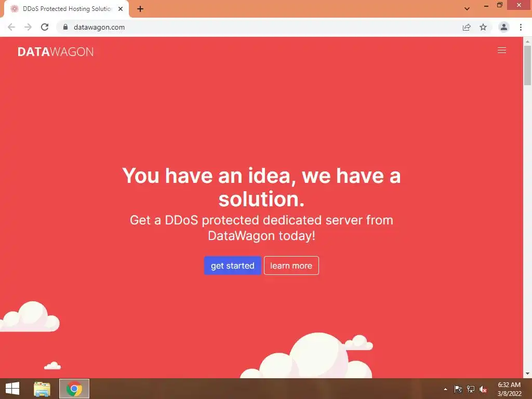Screen dimensions: 532x399
Task: Click the page vertical scrollbar thumb
Action: tap(527, 65)
